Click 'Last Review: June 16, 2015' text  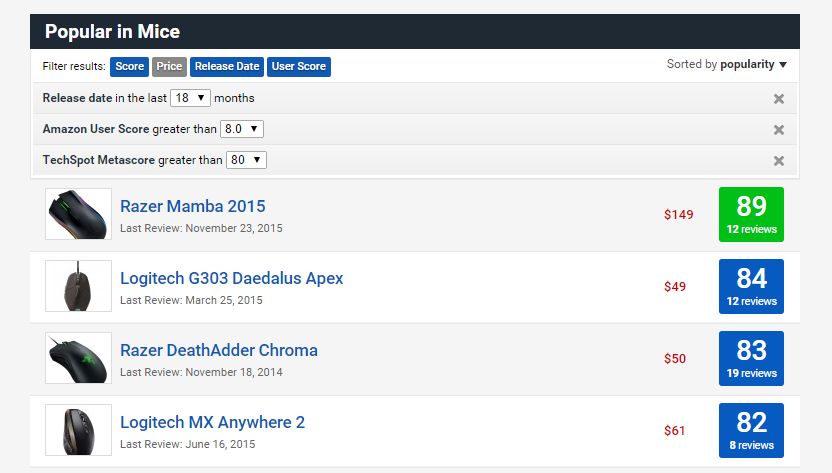coord(187,444)
